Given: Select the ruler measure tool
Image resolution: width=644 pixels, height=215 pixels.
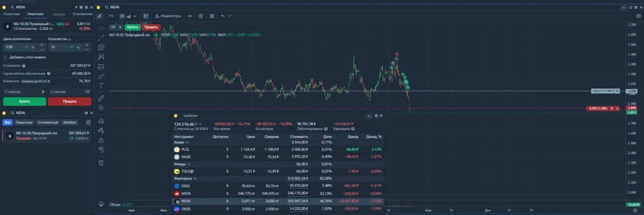Looking at the screenshot, I should tap(101, 98).
